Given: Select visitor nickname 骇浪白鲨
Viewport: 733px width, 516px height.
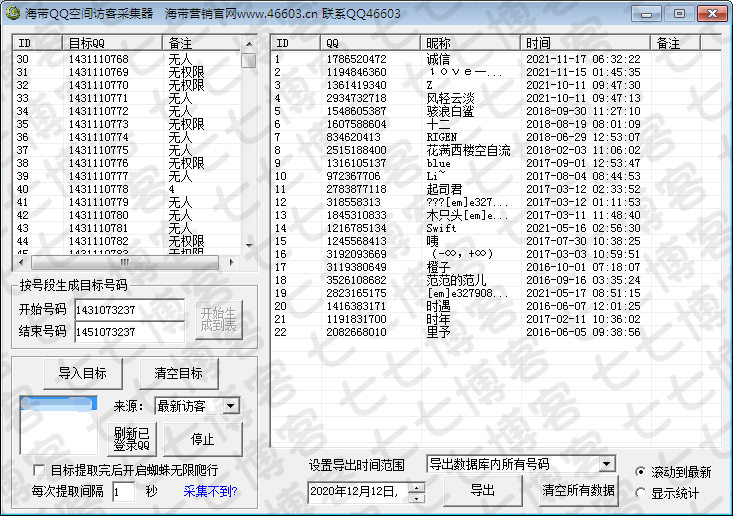Looking at the screenshot, I should coord(450,111).
